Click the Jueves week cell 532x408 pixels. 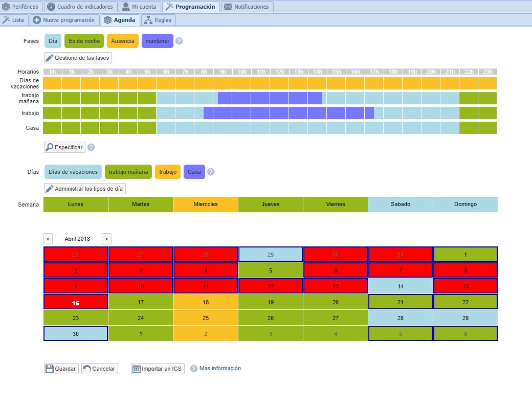271,205
